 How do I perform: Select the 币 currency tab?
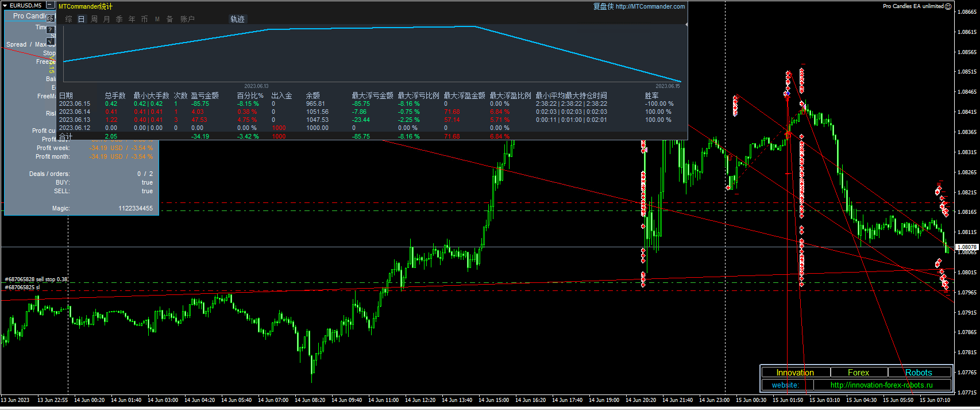point(145,19)
